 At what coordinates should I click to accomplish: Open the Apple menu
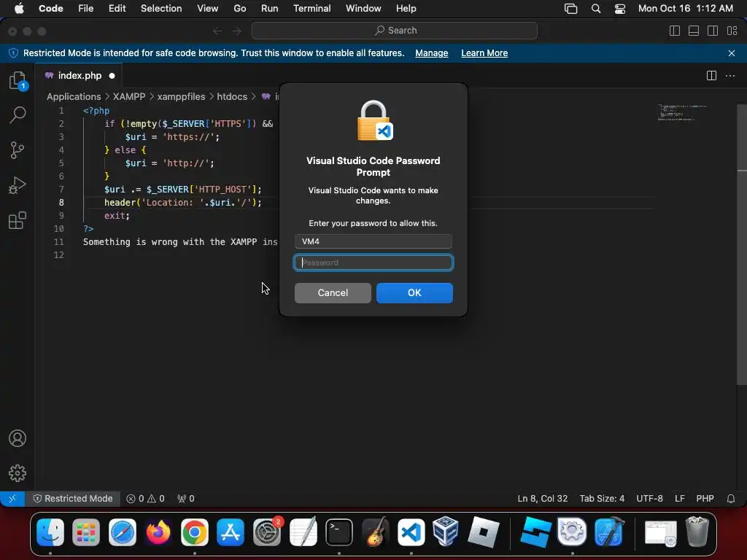[19, 9]
